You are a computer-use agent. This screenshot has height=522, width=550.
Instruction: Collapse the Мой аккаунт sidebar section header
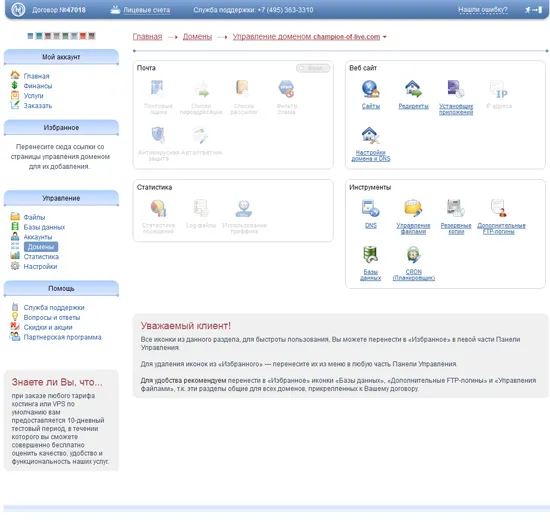point(61,57)
